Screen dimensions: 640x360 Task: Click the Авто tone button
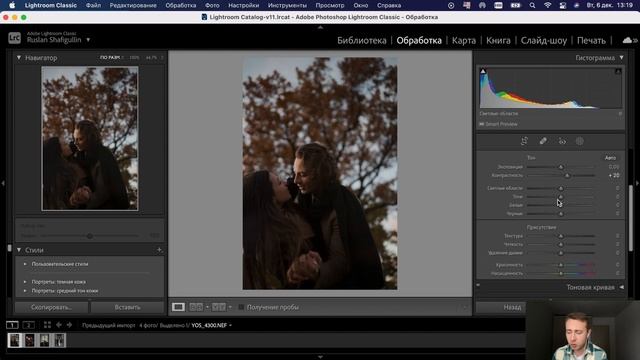point(610,158)
